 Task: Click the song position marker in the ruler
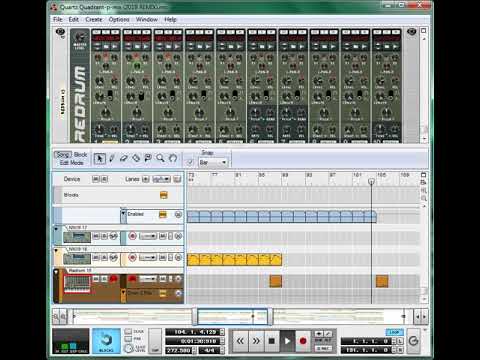click(x=371, y=182)
